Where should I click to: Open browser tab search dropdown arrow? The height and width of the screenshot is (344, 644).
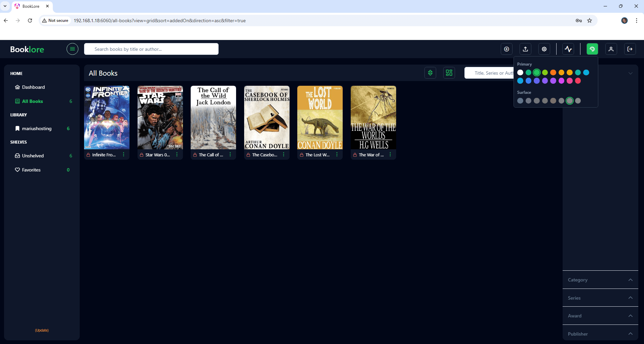(x=5, y=6)
